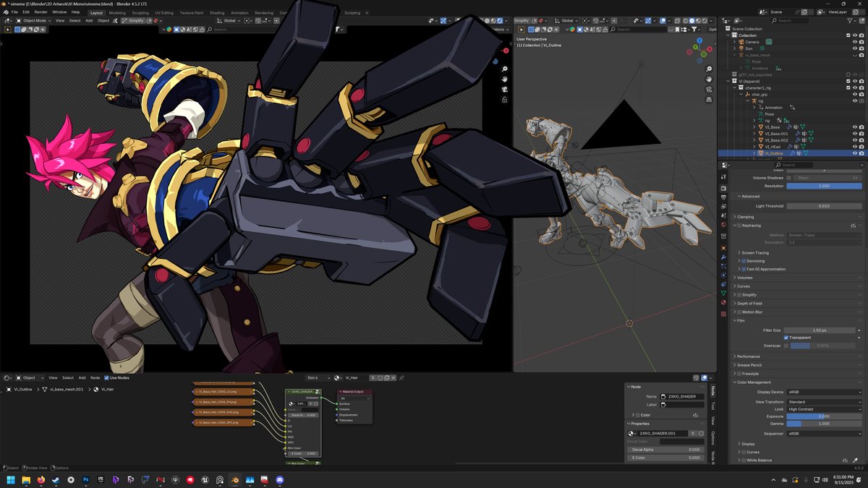Click the Blender icon in the taskbar
Image resolution: width=868 pixels, height=488 pixels.
pos(235,479)
